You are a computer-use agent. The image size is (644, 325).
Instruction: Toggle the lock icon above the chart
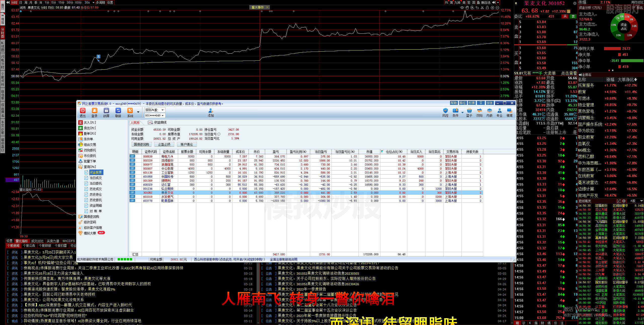click(487, 8)
